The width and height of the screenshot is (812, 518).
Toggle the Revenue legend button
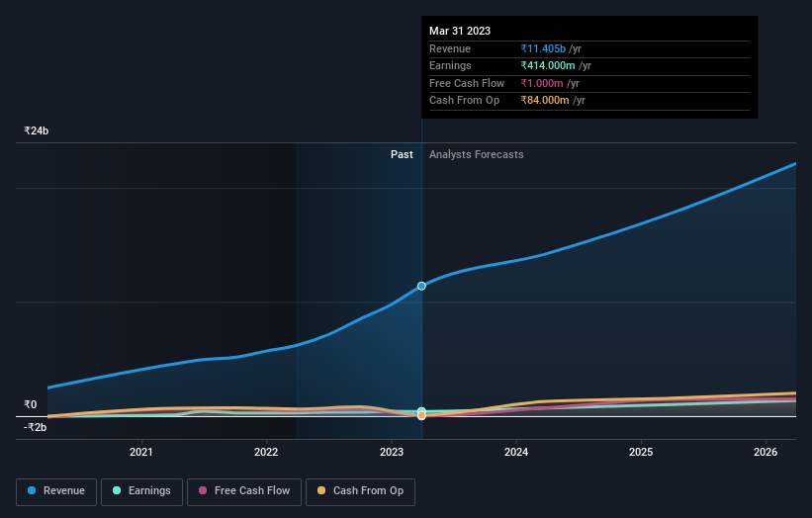tap(56, 491)
